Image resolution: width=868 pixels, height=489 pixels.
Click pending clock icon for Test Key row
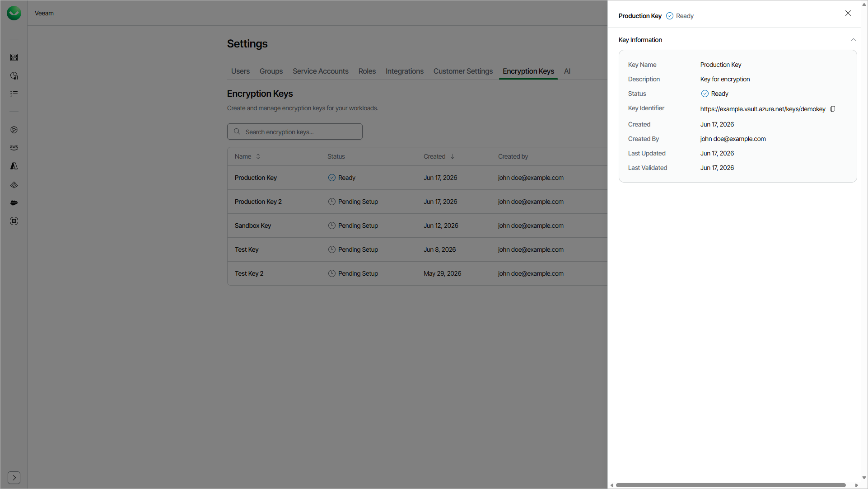coord(331,249)
